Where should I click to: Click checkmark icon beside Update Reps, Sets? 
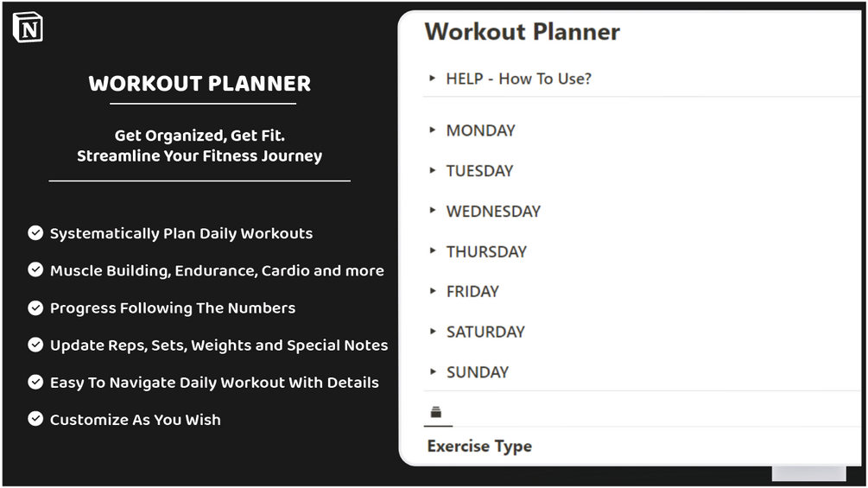click(35, 345)
